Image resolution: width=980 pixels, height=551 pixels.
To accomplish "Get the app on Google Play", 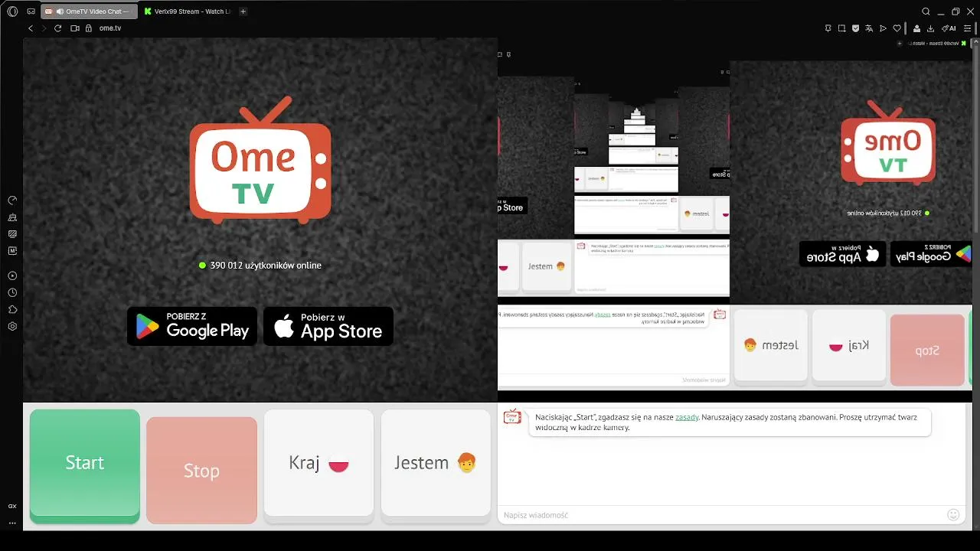I will click(x=192, y=326).
